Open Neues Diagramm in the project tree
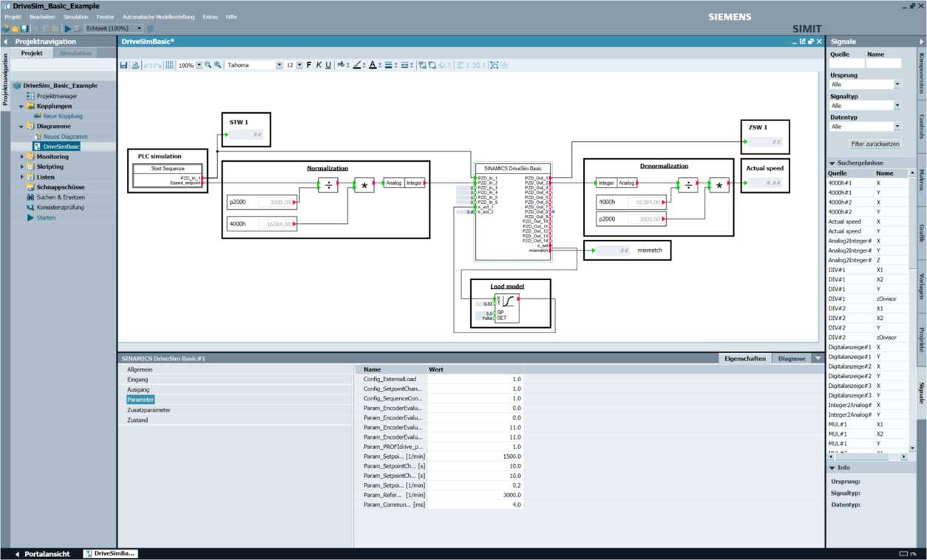The image size is (927, 560). pos(65,137)
